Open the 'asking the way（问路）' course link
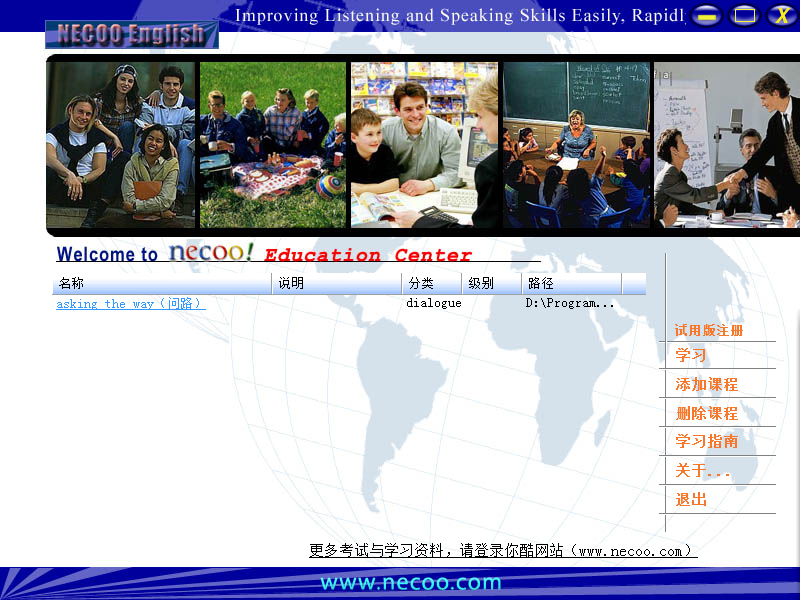800x600 pixels. click(131, 304)
